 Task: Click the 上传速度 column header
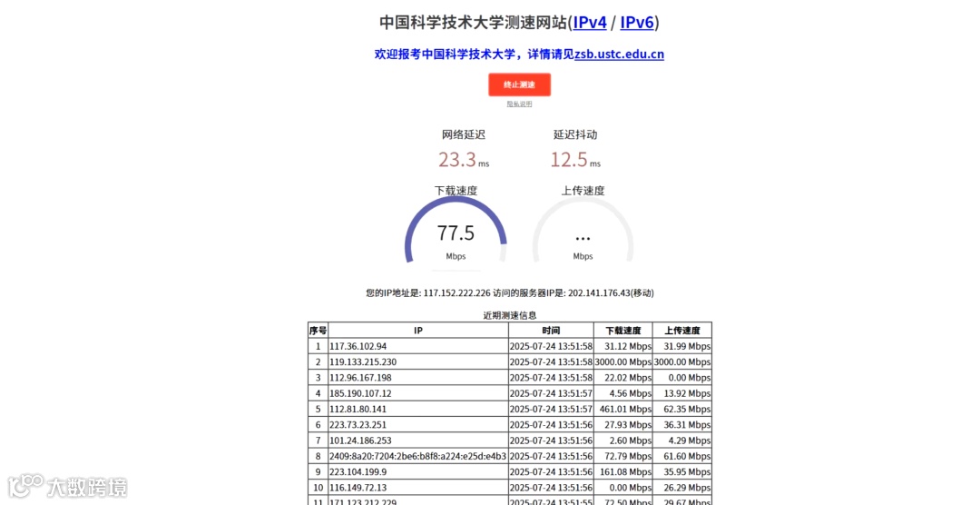pyautogui.click(x=681, y=331)
